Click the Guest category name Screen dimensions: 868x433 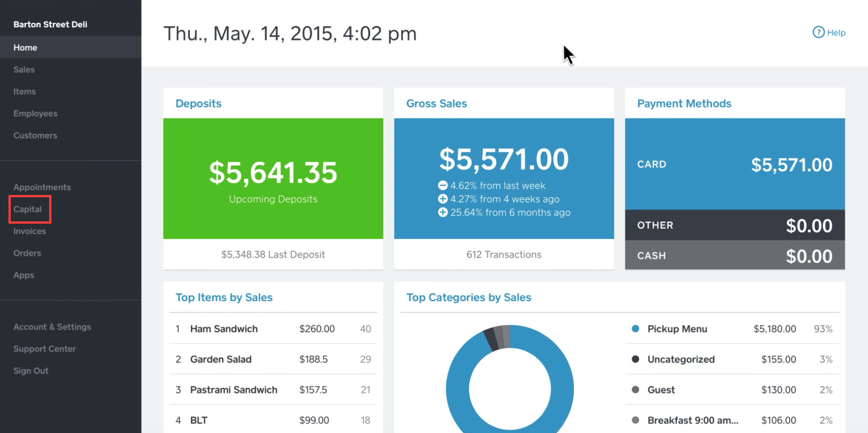pyautogui.click(x=661, y=390)
